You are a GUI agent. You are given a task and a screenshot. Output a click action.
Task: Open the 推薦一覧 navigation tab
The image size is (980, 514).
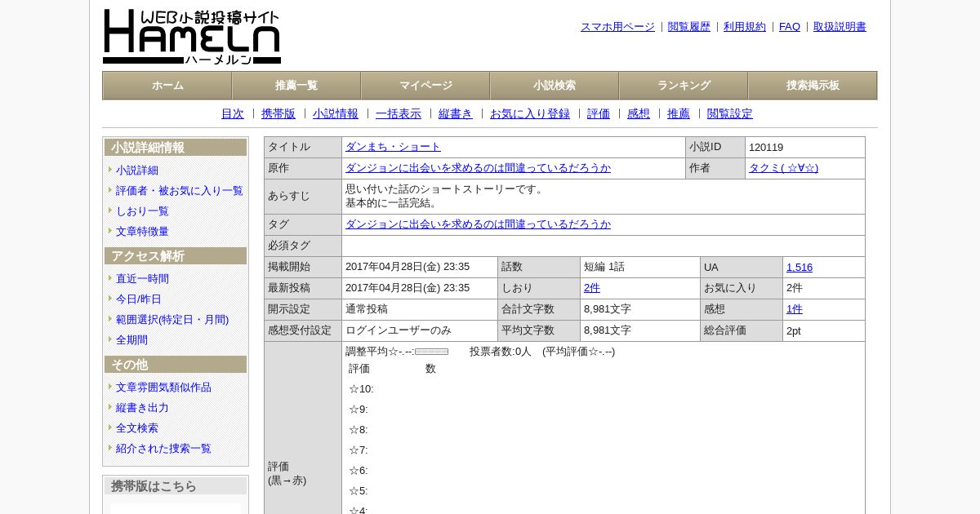point(296,86)
